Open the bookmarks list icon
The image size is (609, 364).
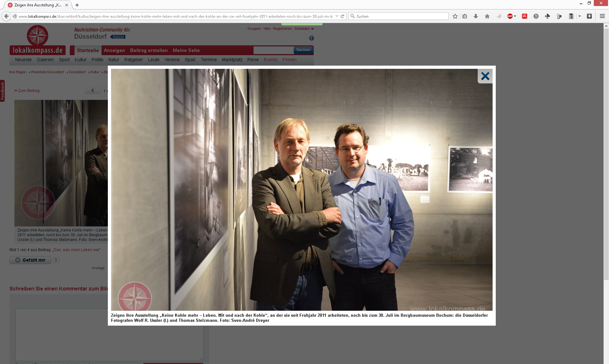[465, 16]
